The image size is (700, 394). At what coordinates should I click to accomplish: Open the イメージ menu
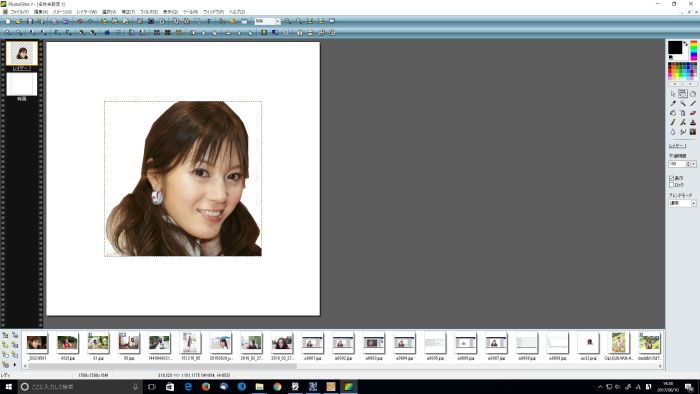coord(62,12)
